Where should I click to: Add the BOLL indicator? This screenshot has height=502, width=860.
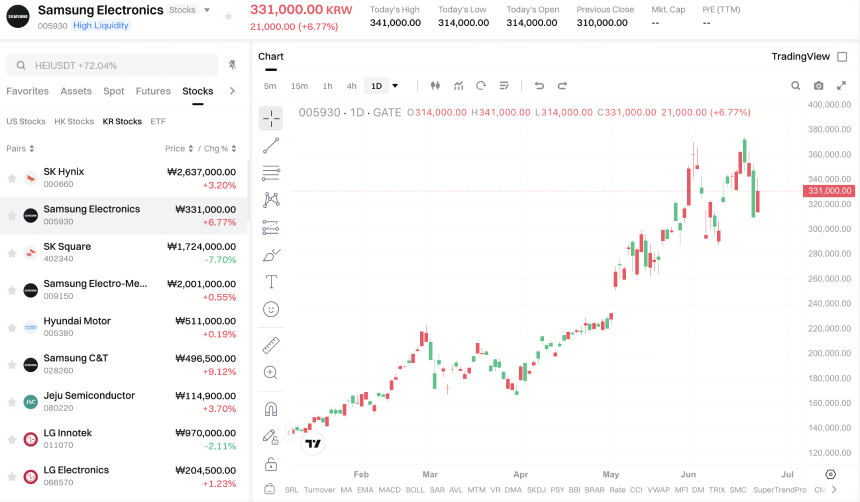coord(415,489)
